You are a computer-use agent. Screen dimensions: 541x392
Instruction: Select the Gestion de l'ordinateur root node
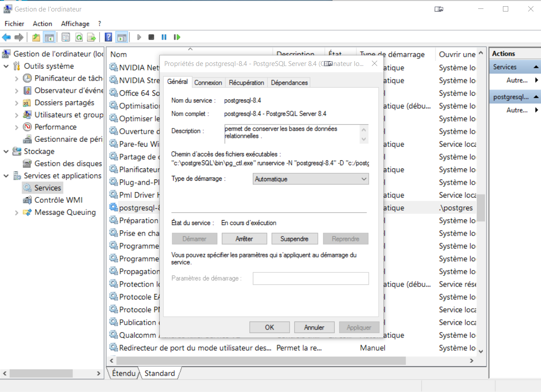[x=52, y=54]
